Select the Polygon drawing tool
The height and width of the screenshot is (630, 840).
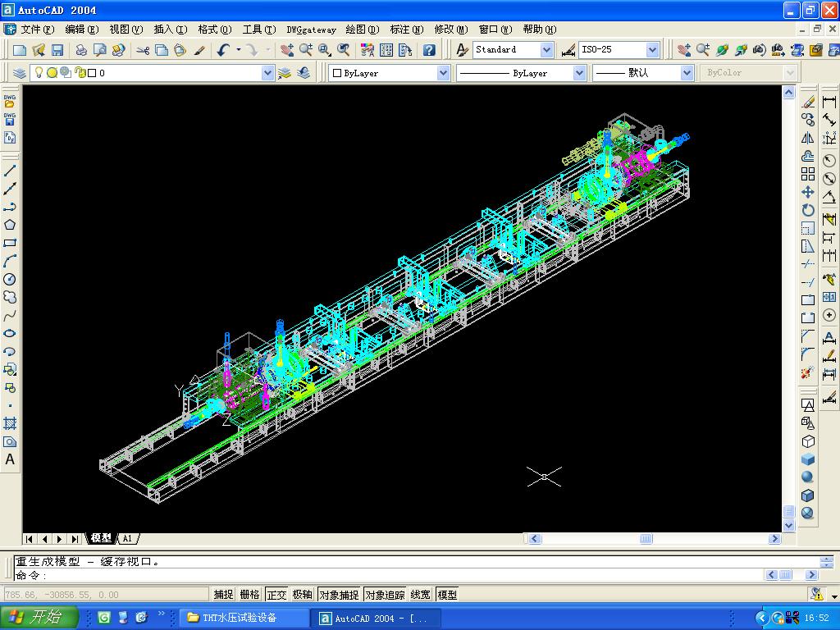tap(10, 225)
